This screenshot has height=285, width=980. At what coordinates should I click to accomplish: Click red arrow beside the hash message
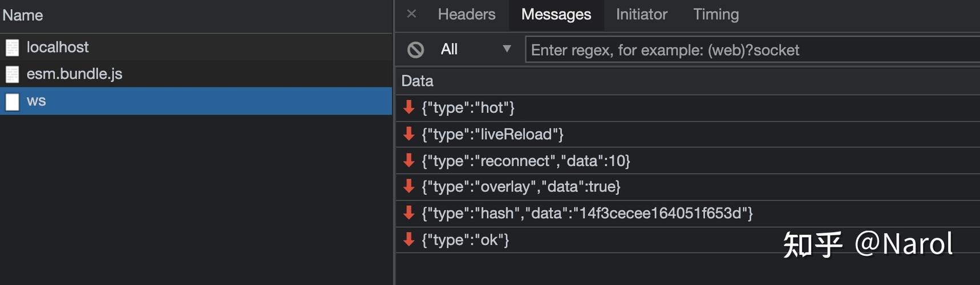pos(408,213)
